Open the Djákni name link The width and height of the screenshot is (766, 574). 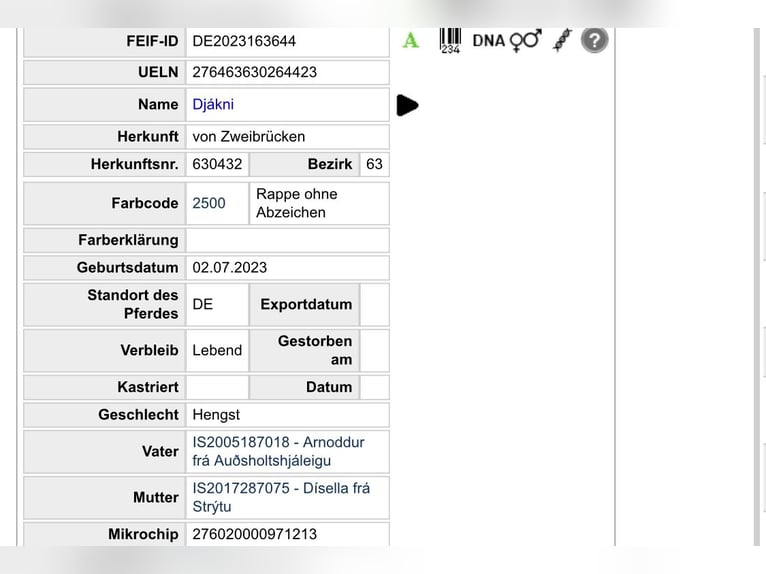pyautogui.click(x=213, y=104)
